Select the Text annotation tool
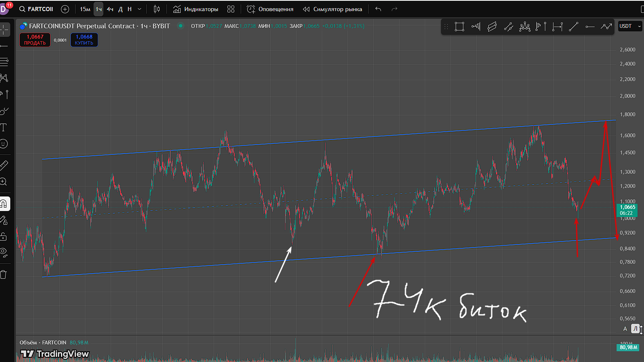644x362 pixels. click(4, 127)
